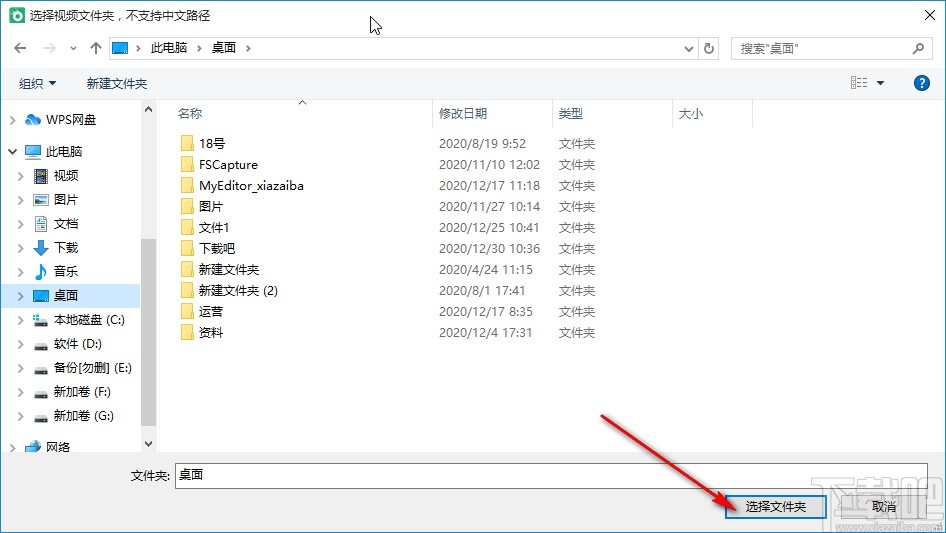The height and width of the screenshot is (533, 946).
Task: Open 文档 in the sidebar
Action: click(66, 224)
